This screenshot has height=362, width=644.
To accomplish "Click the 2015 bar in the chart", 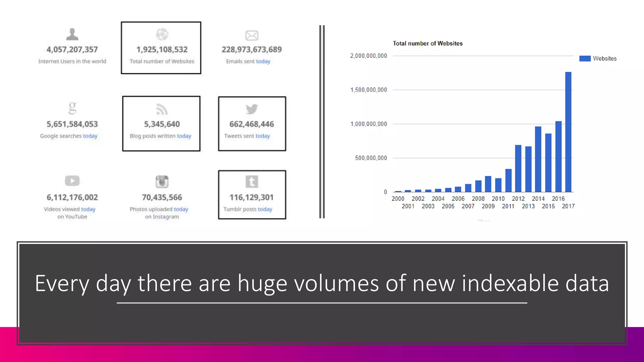I will (548, 163).
